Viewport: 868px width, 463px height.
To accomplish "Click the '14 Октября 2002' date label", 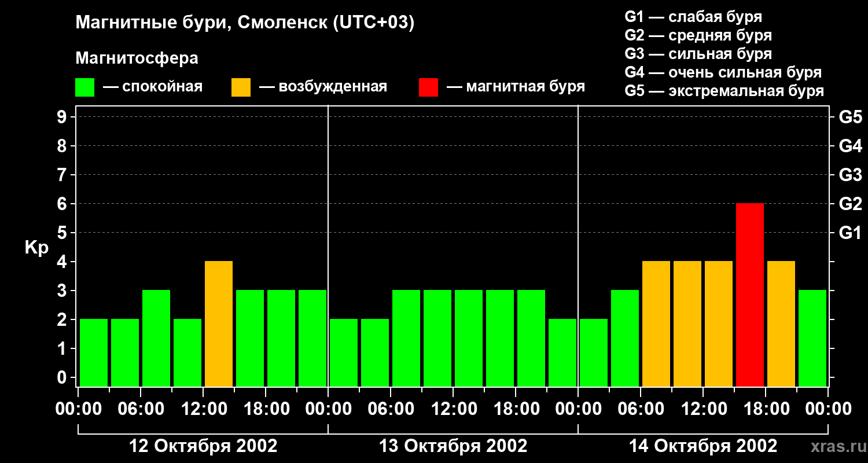I will (x=703, y=446).
